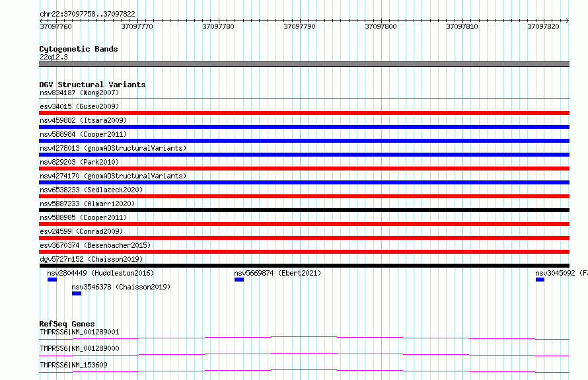This screenshot has height=380, width=588.
Task: Click the 37097820 ruler position label
Action: pos(543,26)
